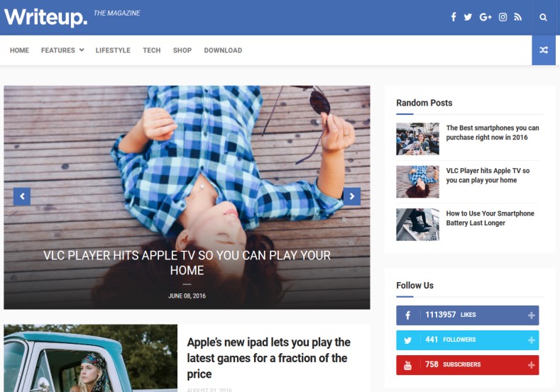Open the Features menu item
This screenshot has width=560, height=392.
58,50
